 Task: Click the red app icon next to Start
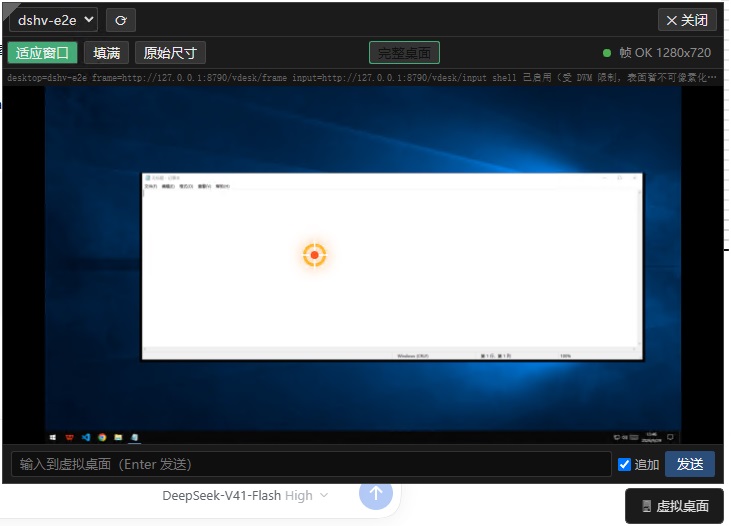[x=69, y=437]
